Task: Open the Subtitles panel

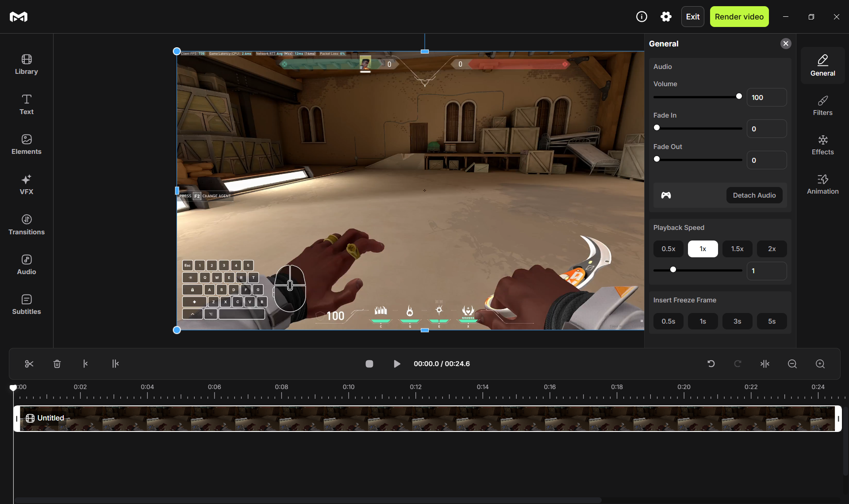Action: [x=27, y=305]
